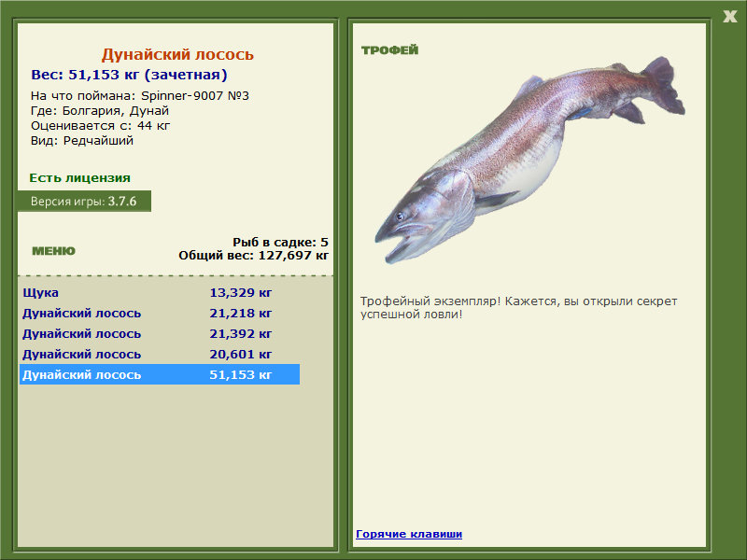Image resolution: width=747 pixels, height=560 pixels.
Task: Select Дунайский лосось 20,601 кг row
Action: [x=160, y=354]
